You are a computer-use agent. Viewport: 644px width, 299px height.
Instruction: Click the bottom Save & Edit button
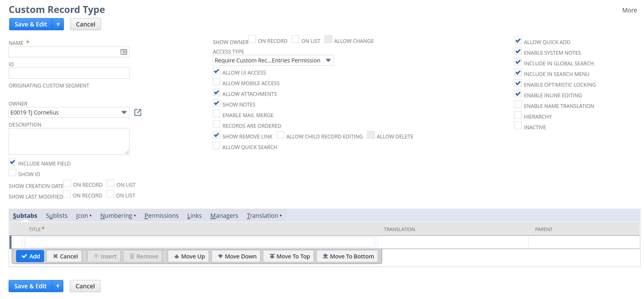[30, 286]
